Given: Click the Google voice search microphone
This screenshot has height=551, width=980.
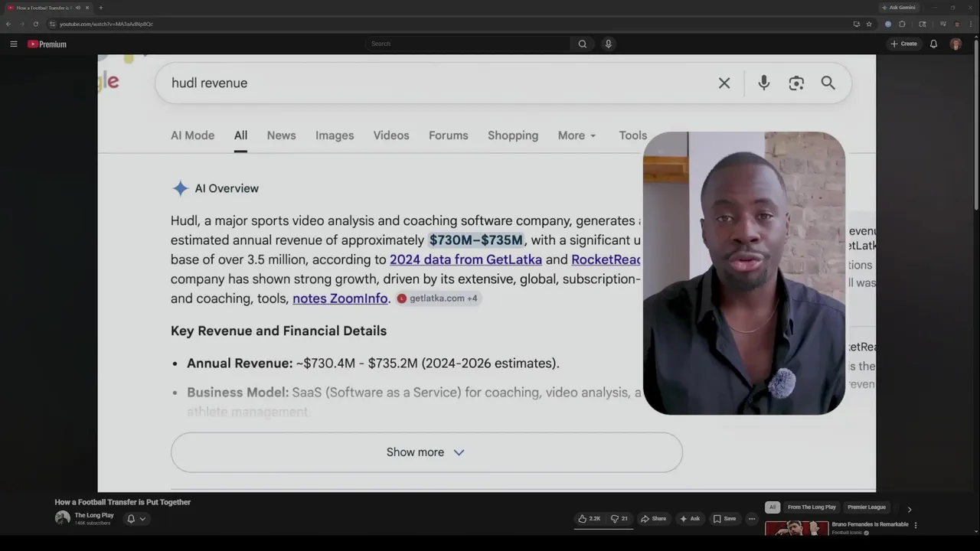Looking at the screenshot, I should 764,83.
